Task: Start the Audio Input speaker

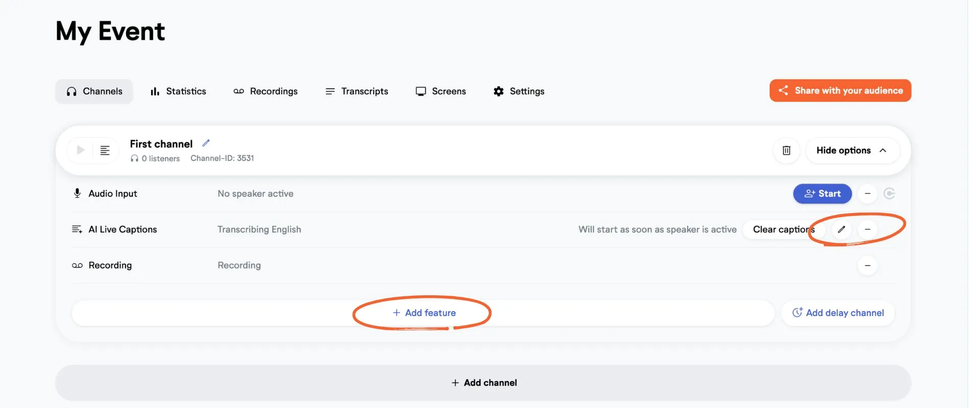Action: click(x=822, y=193)
